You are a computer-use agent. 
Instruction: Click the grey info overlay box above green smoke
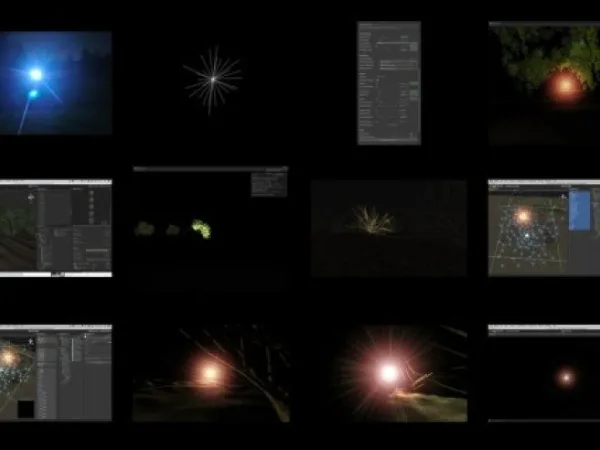click(269, 185)
